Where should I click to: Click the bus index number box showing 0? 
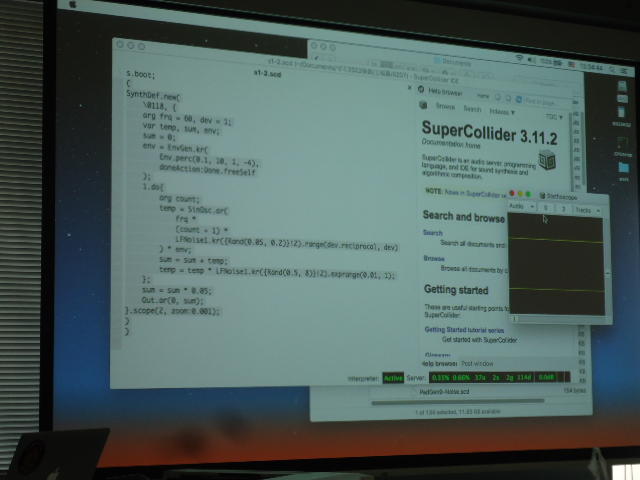coord(546,208)
